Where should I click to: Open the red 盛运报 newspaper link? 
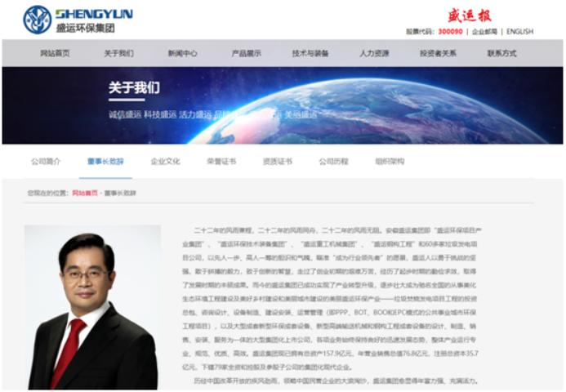tap(470, 16)
